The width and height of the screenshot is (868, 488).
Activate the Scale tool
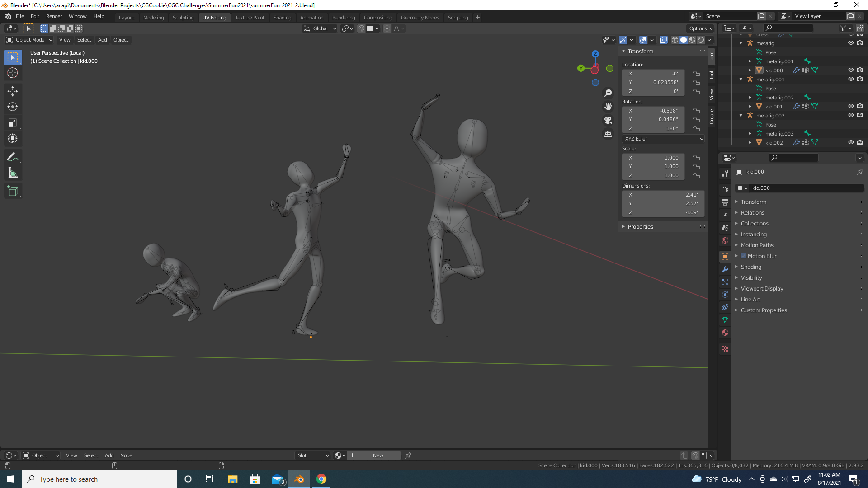click(x=13, y=123)
